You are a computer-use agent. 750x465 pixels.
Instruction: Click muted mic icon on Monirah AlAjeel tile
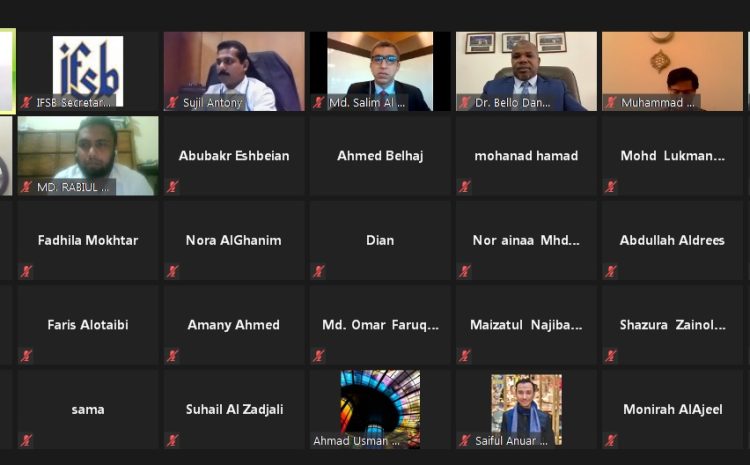tap(611, 440)
